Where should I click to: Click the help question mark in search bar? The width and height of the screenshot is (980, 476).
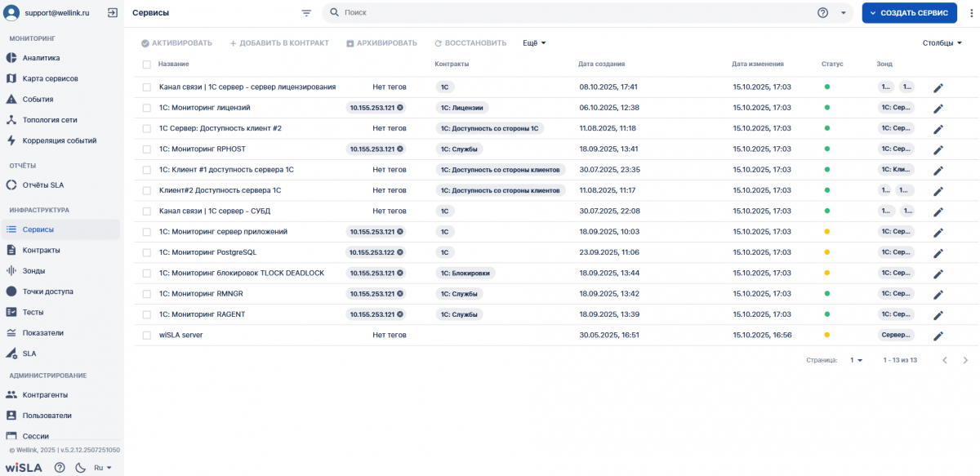pyautogui.click(x=822, y=13)
